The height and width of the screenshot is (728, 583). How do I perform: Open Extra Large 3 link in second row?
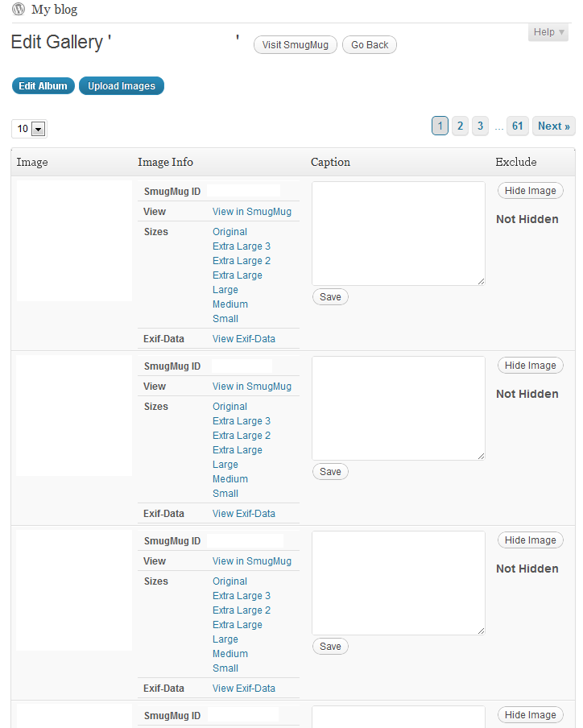(x=242, y=420)
